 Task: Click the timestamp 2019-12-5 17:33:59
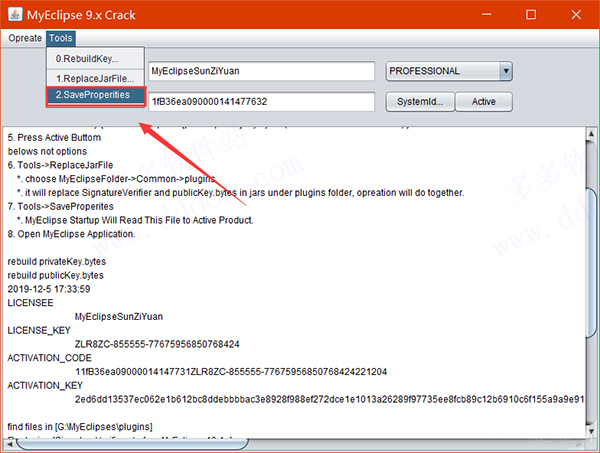pyautogui.click(x=49, y=289)
